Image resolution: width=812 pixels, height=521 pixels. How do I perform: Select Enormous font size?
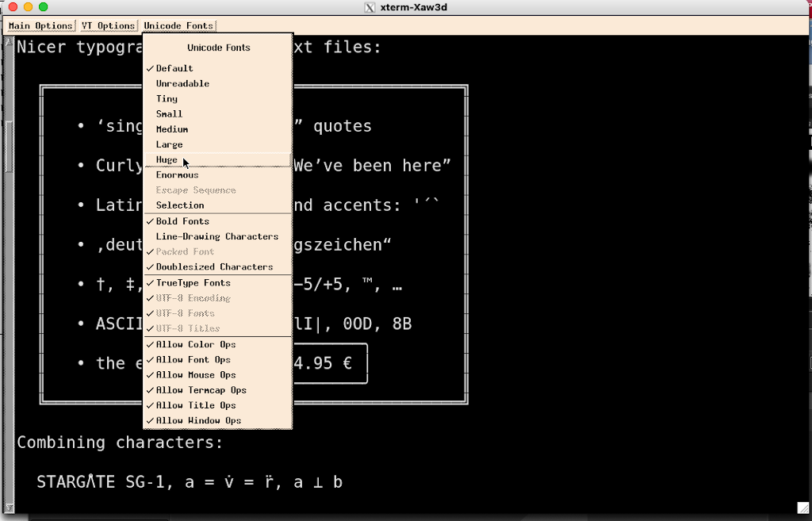pyautogui.click(x=177, y=175)
